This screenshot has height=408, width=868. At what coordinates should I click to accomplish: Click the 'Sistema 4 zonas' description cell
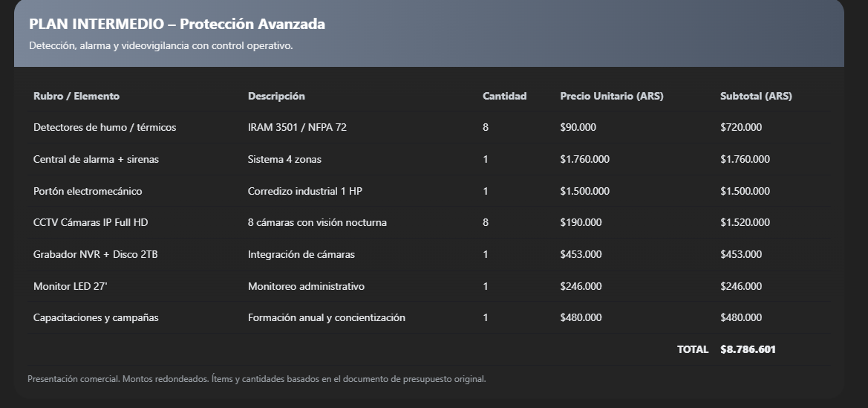[x=284, y=159]
